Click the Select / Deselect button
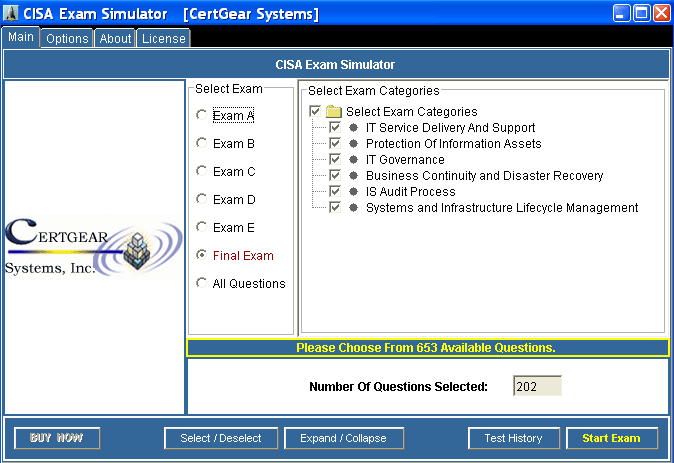 click(221, 438)
